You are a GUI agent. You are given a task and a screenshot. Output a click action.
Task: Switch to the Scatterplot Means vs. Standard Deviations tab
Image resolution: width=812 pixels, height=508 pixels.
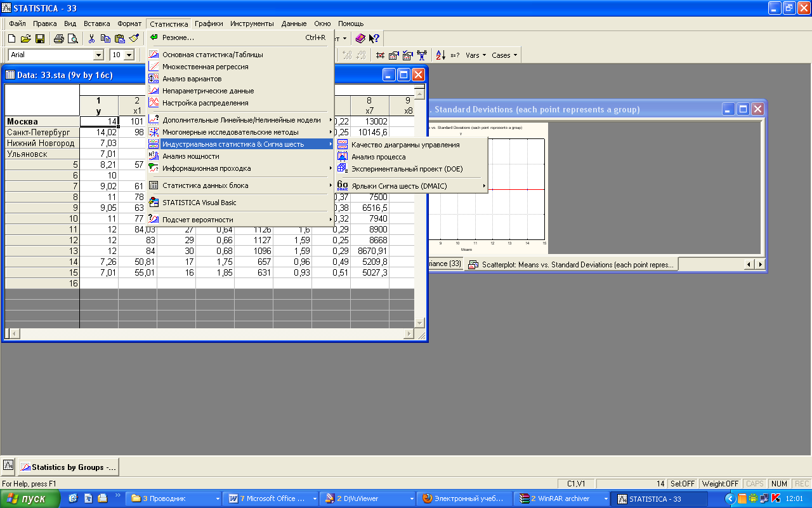tap(572, 264)
